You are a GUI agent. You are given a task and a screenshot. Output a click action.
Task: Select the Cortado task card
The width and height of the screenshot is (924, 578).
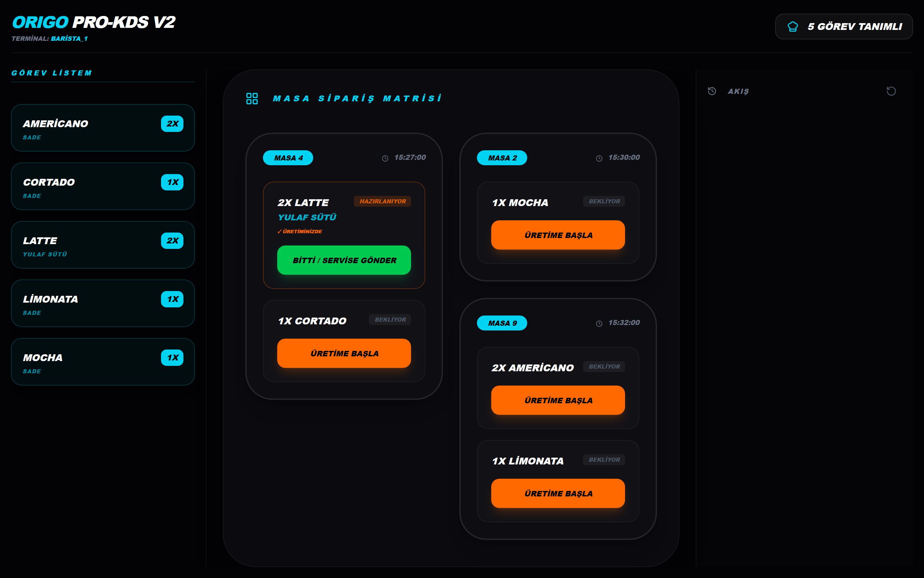(x=103, y=186)
